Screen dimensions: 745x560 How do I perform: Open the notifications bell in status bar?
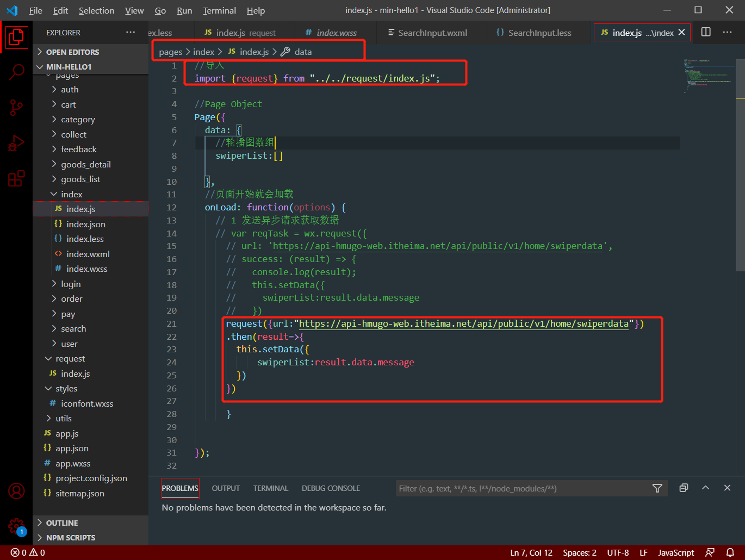(x=730, y=552)
